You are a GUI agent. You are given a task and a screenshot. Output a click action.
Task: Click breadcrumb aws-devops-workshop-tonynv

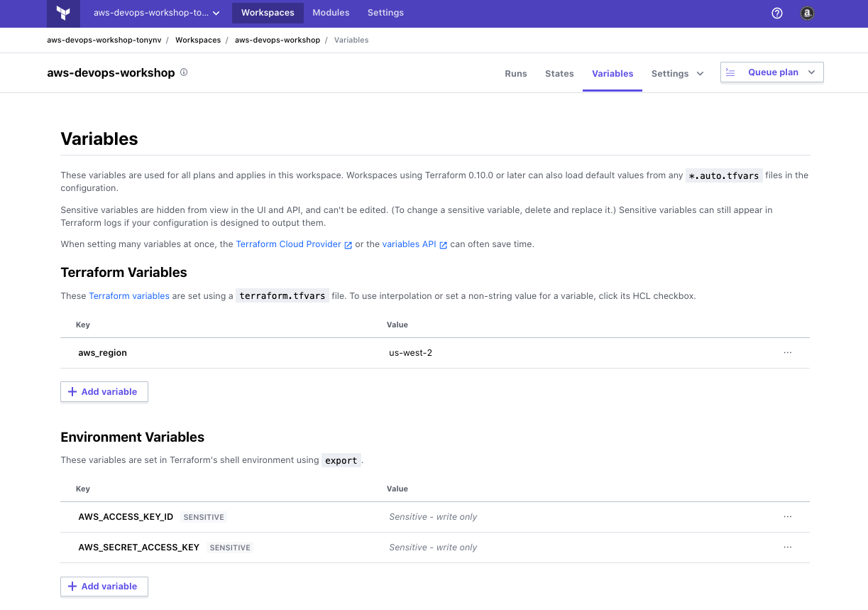(x=104, y=40)
